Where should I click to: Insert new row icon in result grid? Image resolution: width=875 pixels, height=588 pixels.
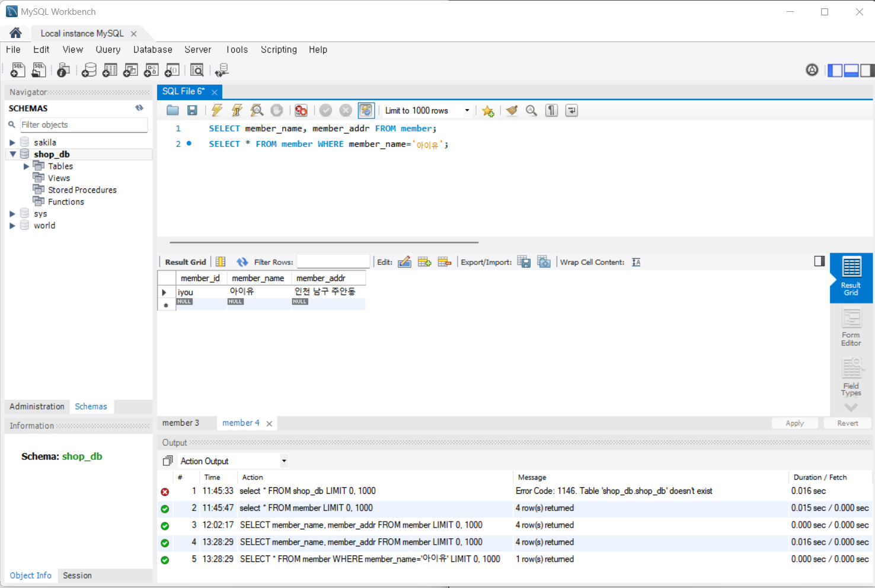click(424, 262)
